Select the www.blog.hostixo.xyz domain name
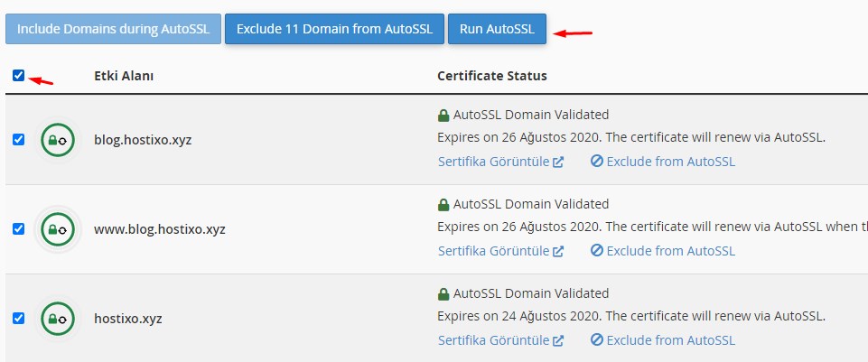Viewport: 868px width, 362px height. [160, 229]
